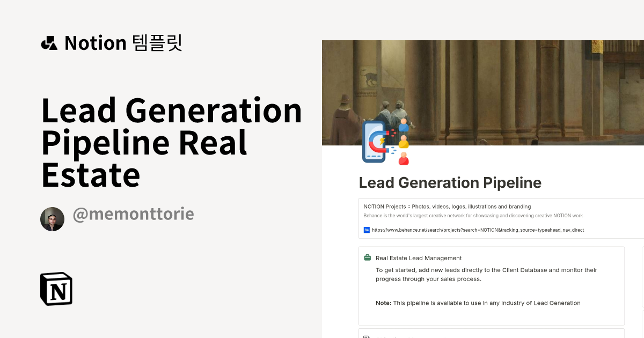Click the Notion 템플릿 logo icon
This screenshot has height=338, width=644.
[x=49, y=43]
